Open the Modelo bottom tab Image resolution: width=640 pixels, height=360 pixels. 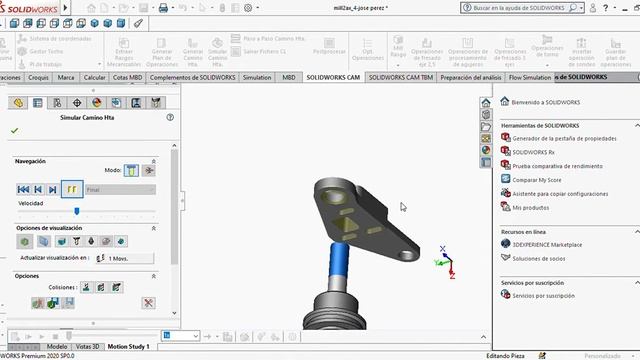[x=57, y=347]
